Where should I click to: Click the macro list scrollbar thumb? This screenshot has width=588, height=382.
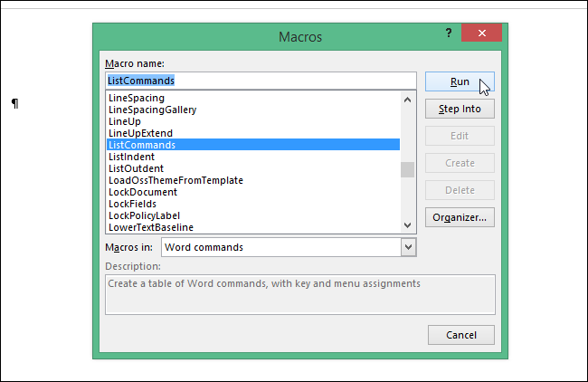[408, 169]
